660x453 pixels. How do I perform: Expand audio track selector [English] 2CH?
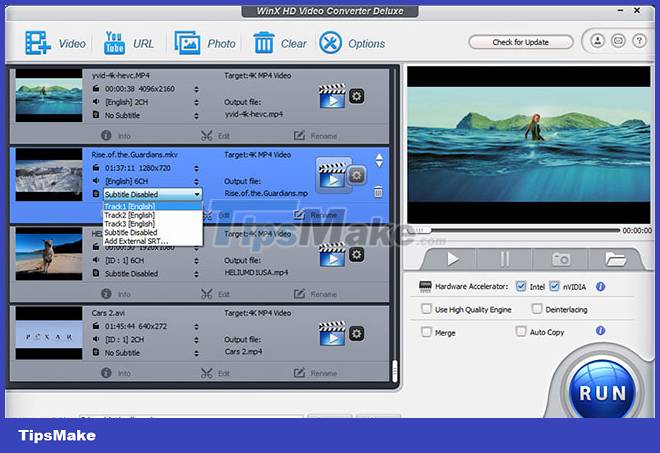[196, 102]
